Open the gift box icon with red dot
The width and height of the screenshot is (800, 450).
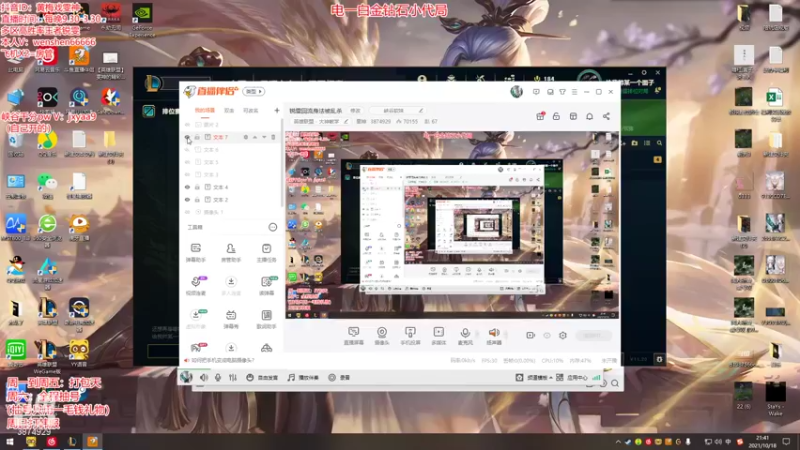(x=540, y=116)
